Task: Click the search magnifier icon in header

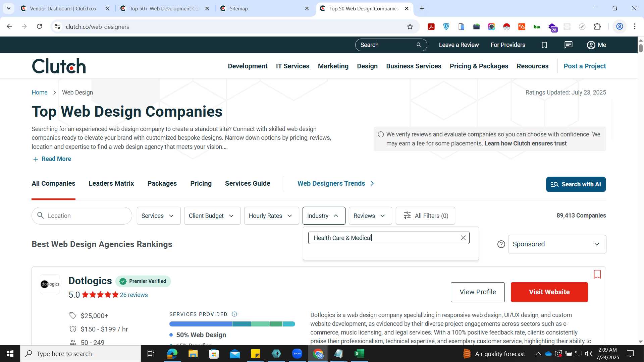Action: (x=419, y=45)
